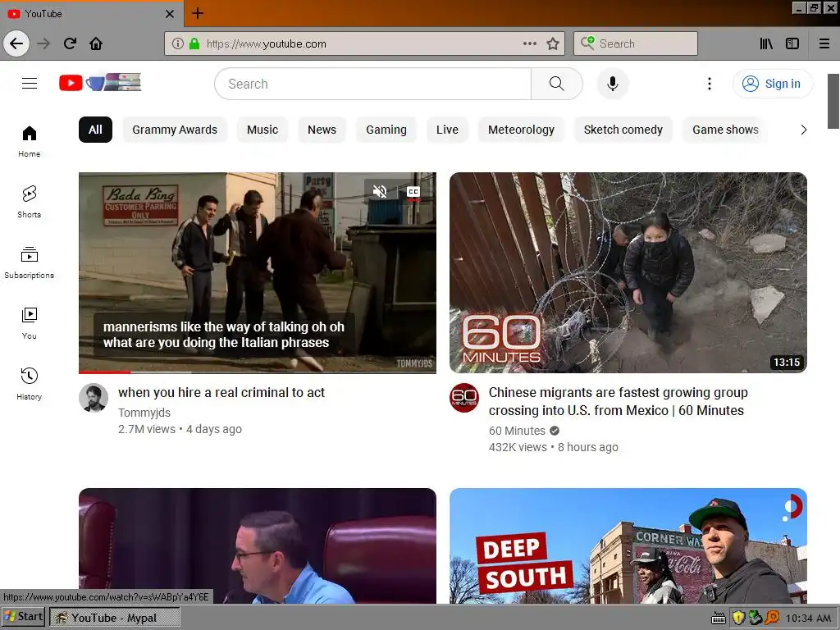
Task: Open the Bada Bing video thumbnail
Action: [x=257, y=272]
